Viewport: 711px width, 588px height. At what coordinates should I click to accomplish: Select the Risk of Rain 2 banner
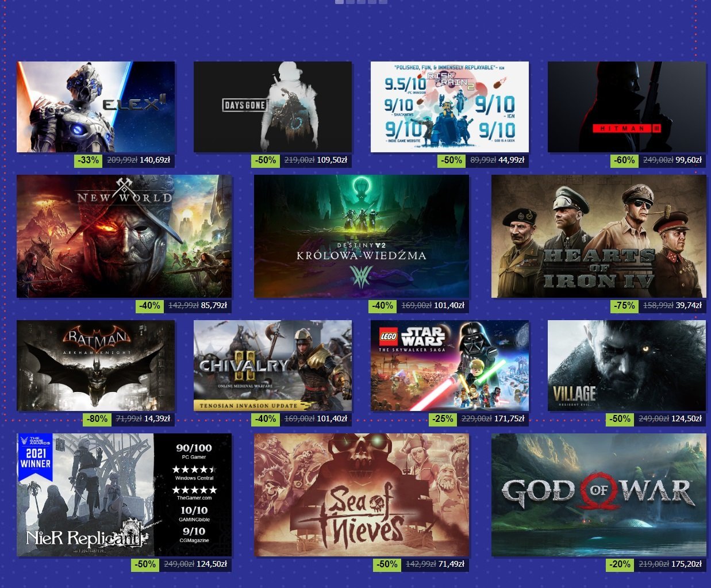click(x=449, y=107)
